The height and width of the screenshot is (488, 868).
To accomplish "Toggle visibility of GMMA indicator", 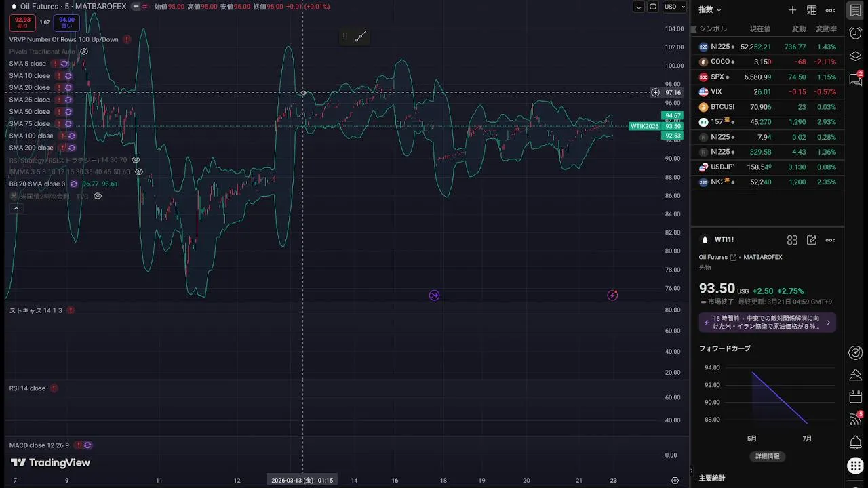I will (139, 172).
